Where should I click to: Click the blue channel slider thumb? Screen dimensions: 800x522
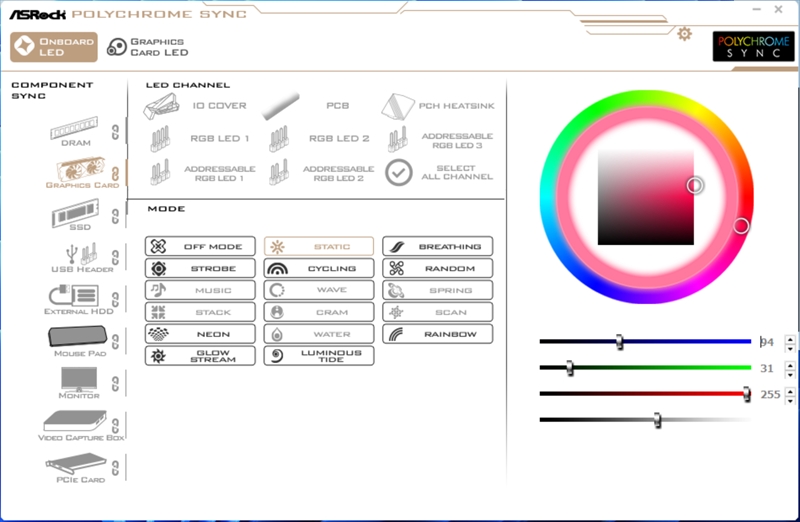click(x=619, y=342)
